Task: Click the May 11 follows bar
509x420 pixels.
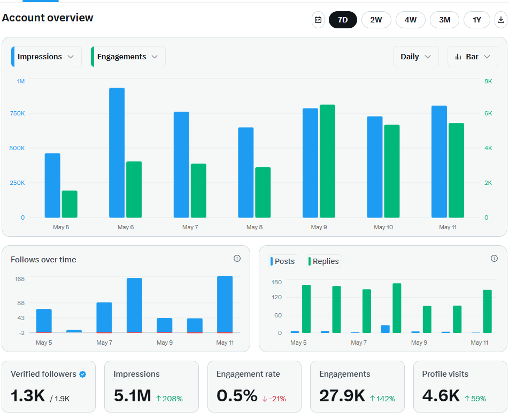Action: click(225, 305)
